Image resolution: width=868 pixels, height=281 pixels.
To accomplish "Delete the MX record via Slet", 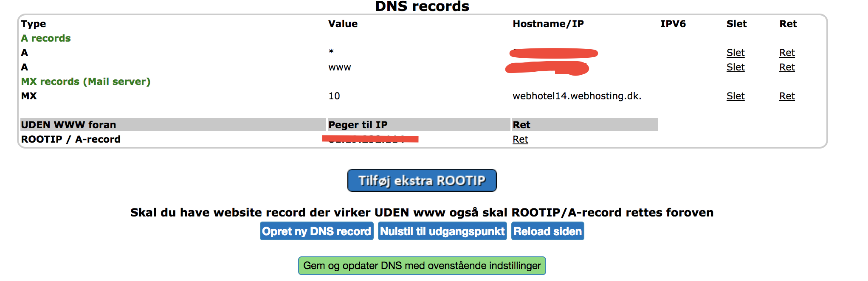I will 735,96.
